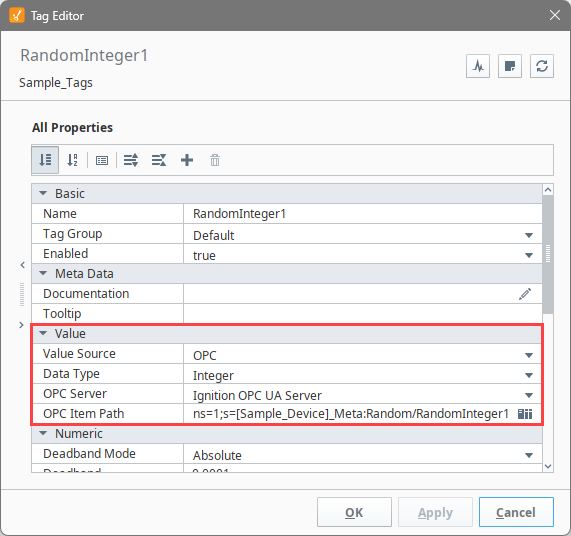Viewport: 571px width, 536px height.
Task: Select the Name property label
Action: (60, 214)
